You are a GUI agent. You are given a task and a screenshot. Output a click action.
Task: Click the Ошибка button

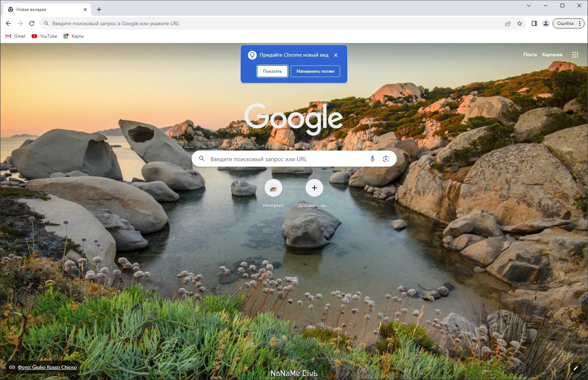coord(565,23)
